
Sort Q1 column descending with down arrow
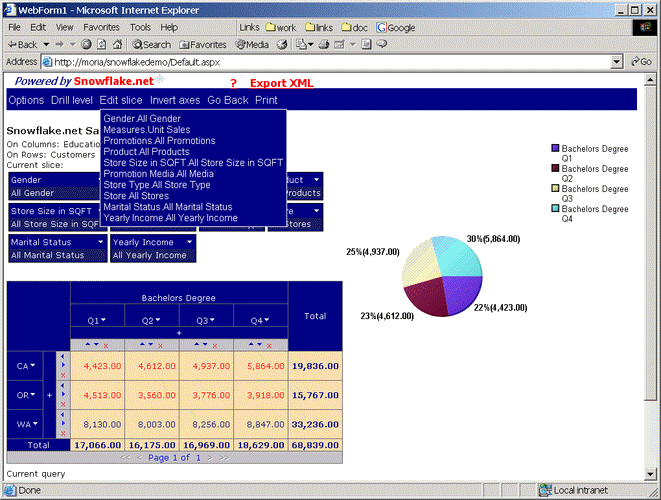97,344
